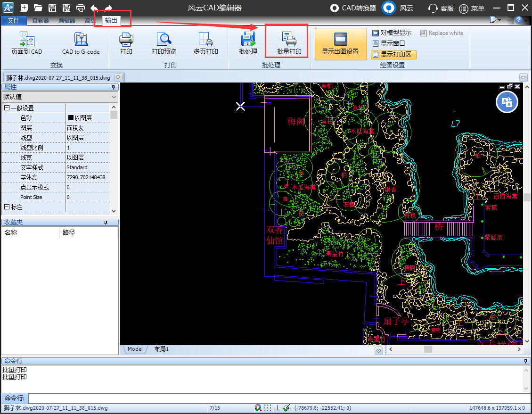
Task: Click the 多页打印 multi-page print tool
Action: pyautogui.click(x=205, y=43)
